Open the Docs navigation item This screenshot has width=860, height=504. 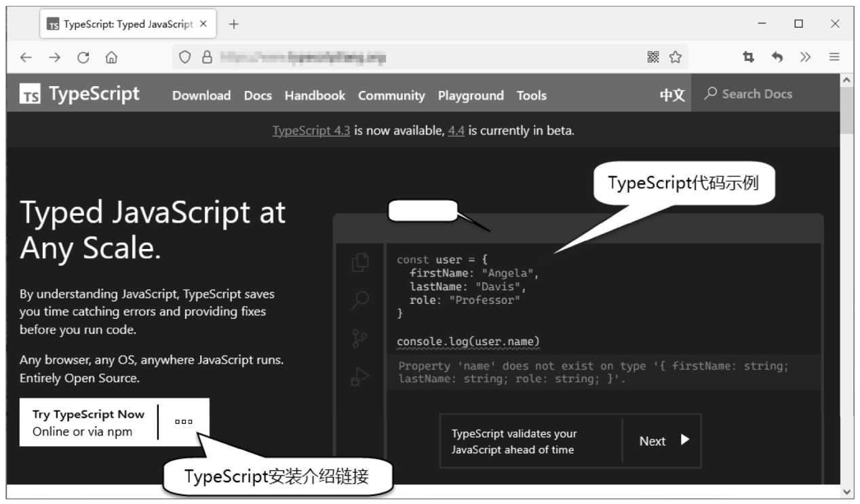coord(258,96)
